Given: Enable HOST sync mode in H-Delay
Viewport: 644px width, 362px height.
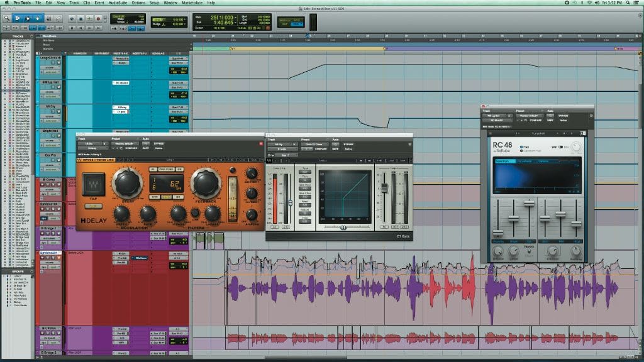Looking at the screenshot, I should click(x=166, y=197).
